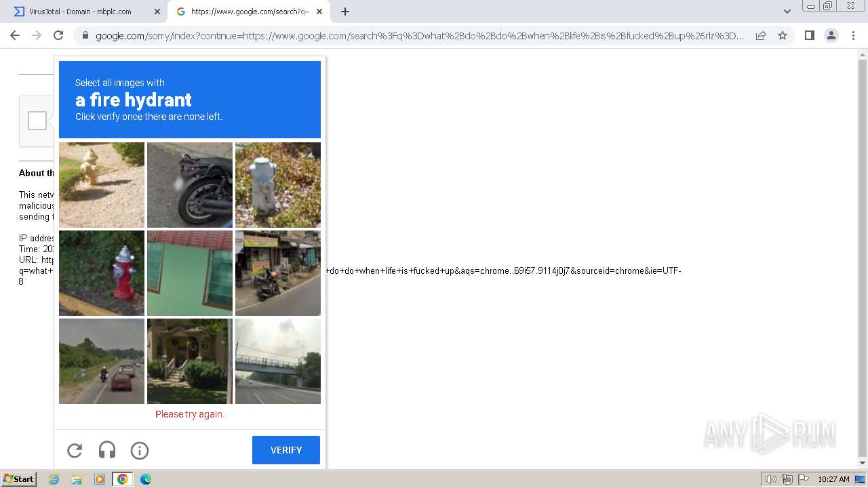Get an audio challenge via headphones icon
The image size is (868, 488).
click(x=107, y=450)
